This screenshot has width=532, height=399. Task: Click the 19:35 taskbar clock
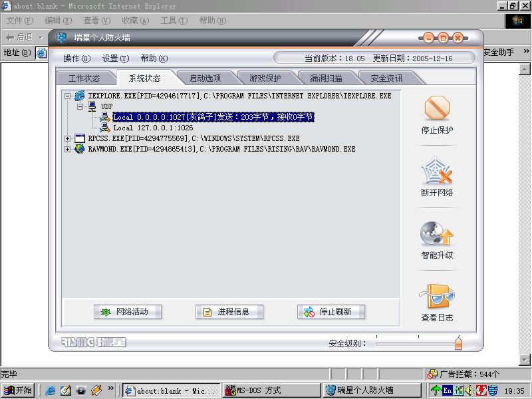(x=514, y=391)
